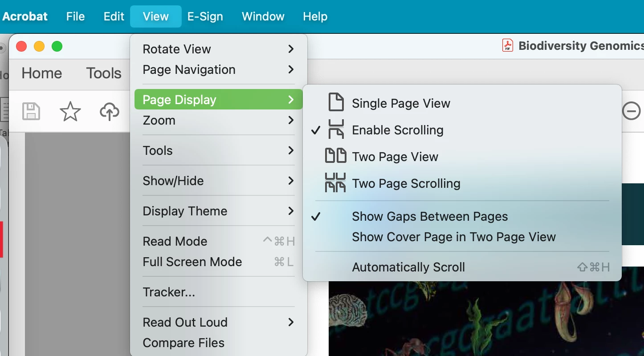Expand Display Theme submenu arrow
This screenshot has width=644, height=356.
click(291, 211)
